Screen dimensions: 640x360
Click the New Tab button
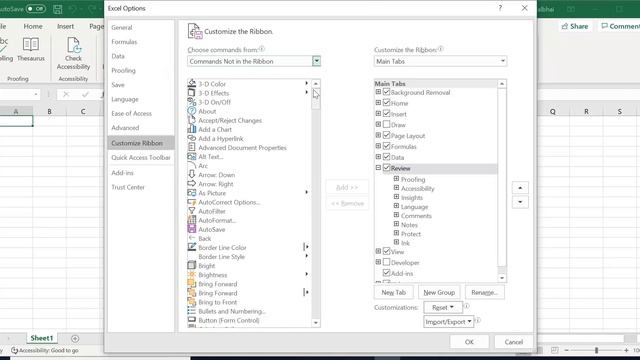pyautogui.click(x=393, y=292)
